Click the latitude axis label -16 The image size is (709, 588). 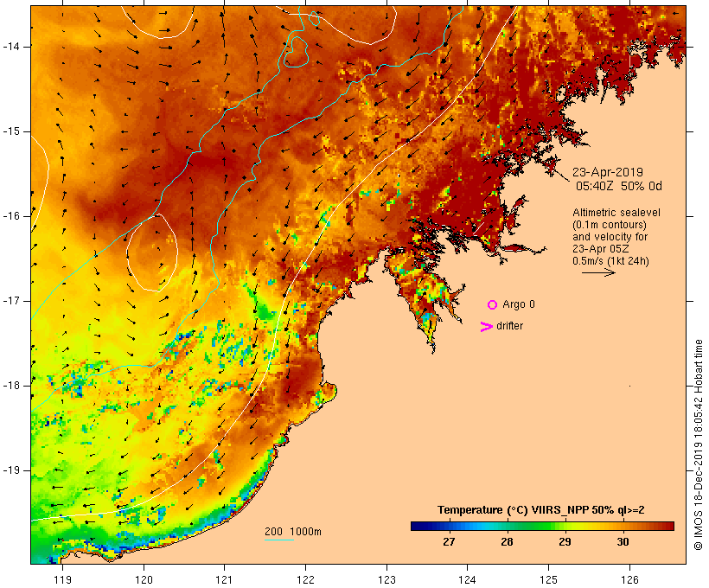click(11, 216)
